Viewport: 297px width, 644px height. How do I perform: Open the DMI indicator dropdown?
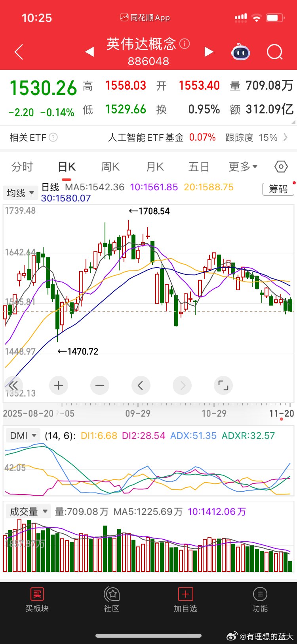coord(24,435)
